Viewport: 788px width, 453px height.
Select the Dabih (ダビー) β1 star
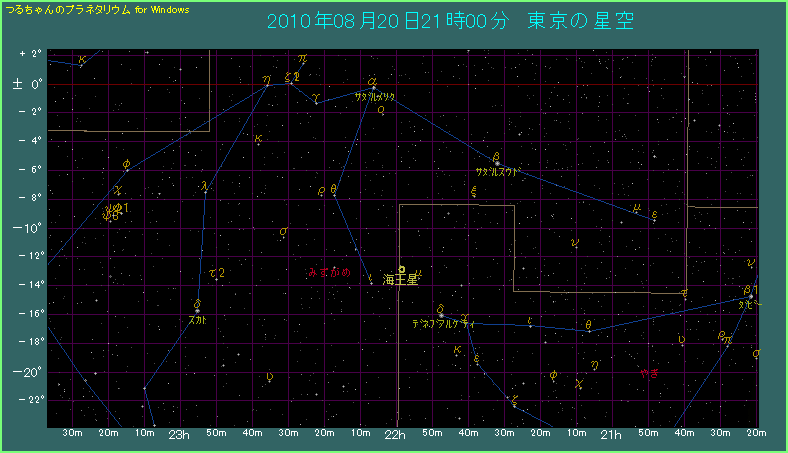coord(750,297)
